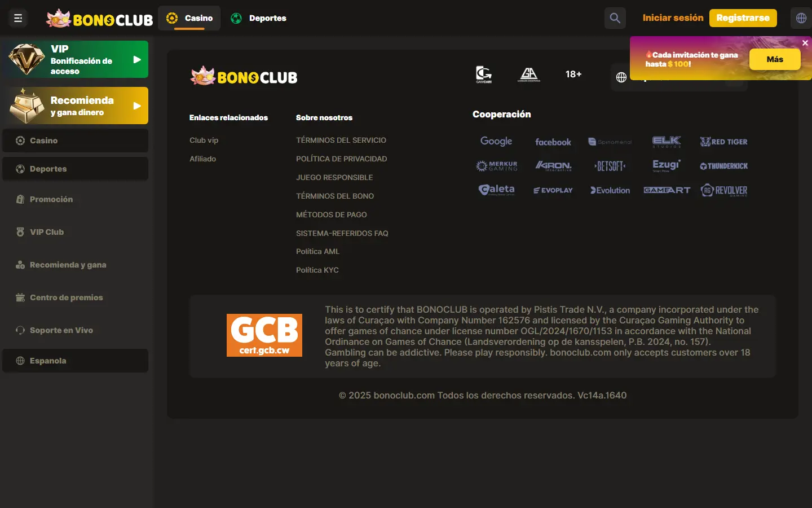Click the Más button on promo banner
812x508 pixels.
pos(775,59)
